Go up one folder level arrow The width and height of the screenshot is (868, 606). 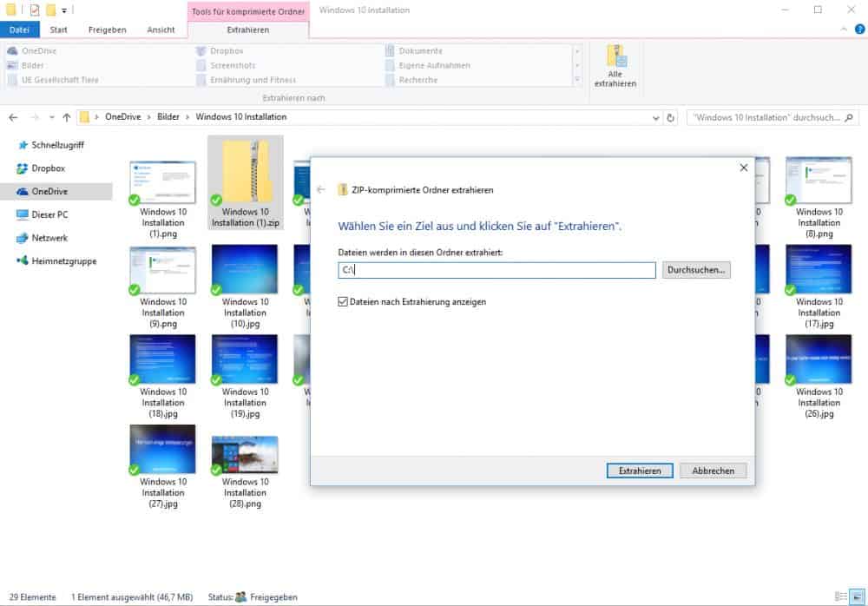[67, 117]
